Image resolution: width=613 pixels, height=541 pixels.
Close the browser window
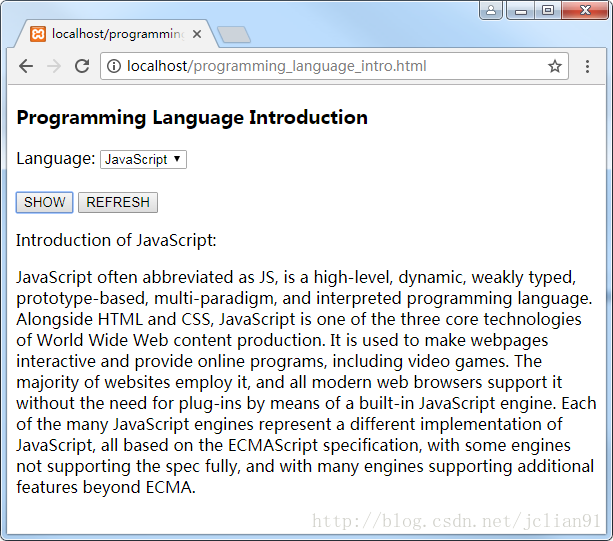tap(585, 10)
